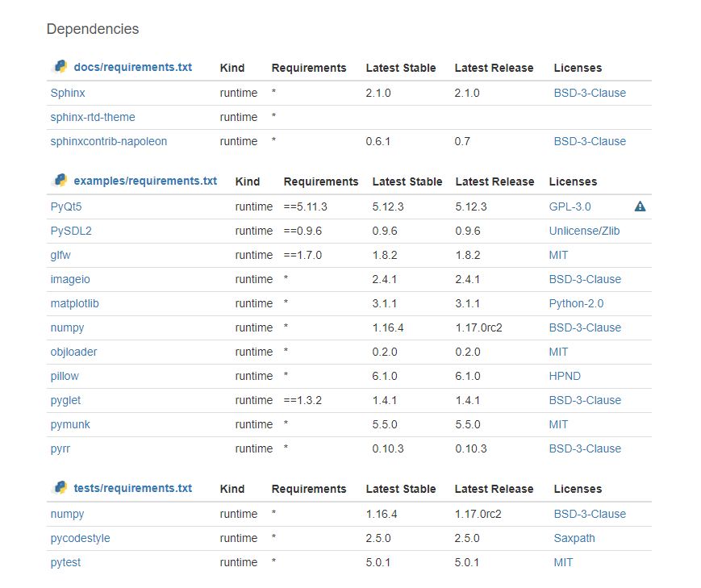Open the glfw package link
This screenshot has width=701, height=588.
(x=61, y=255)
